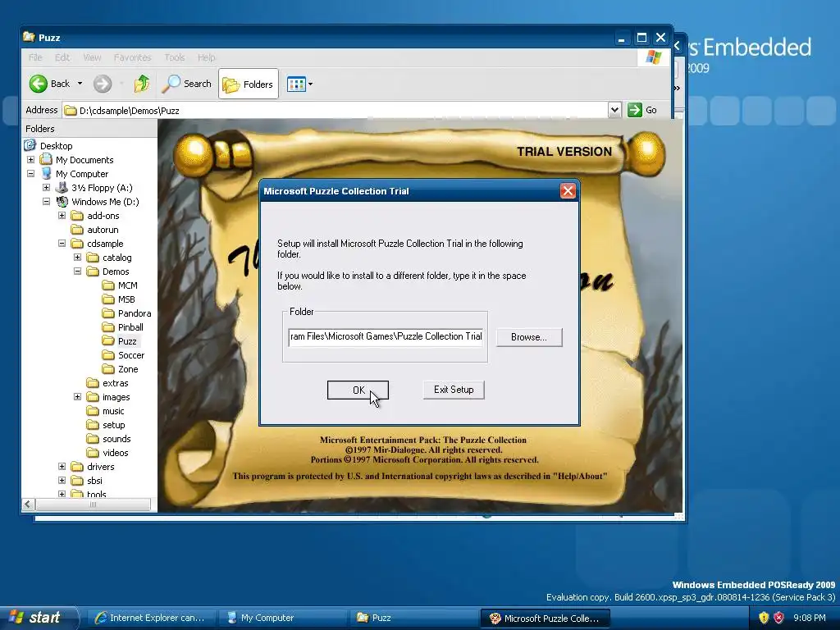840x630 pixels.
Task: Switch to Microsoft Puzzle Collection taskbar item
Action: (x=545, y=619)
